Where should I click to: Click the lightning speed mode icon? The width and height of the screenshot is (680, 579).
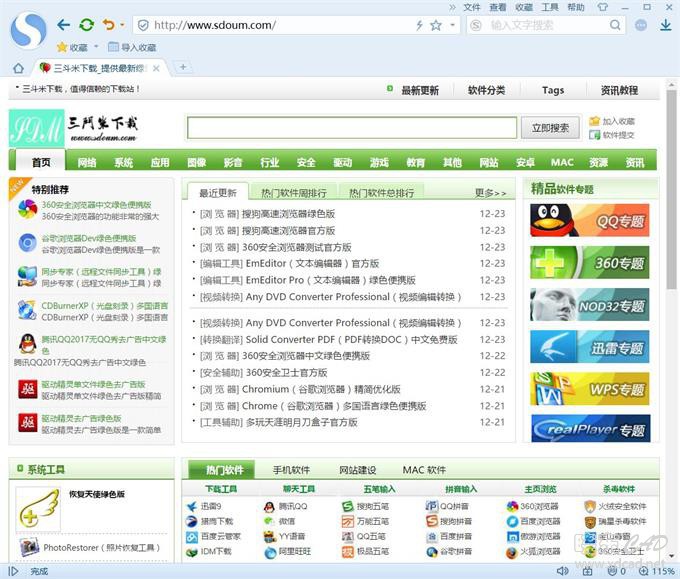coord(419,26)
